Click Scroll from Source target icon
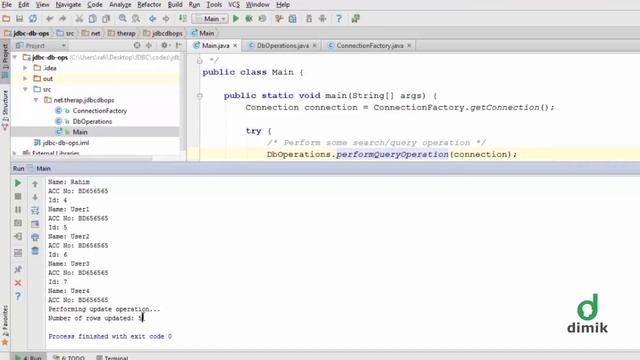 137,45
